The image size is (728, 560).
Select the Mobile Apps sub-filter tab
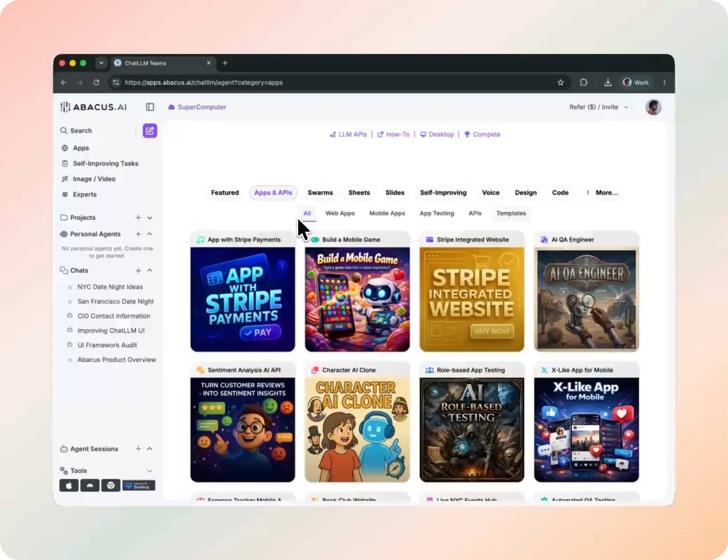tap(386, 213)
